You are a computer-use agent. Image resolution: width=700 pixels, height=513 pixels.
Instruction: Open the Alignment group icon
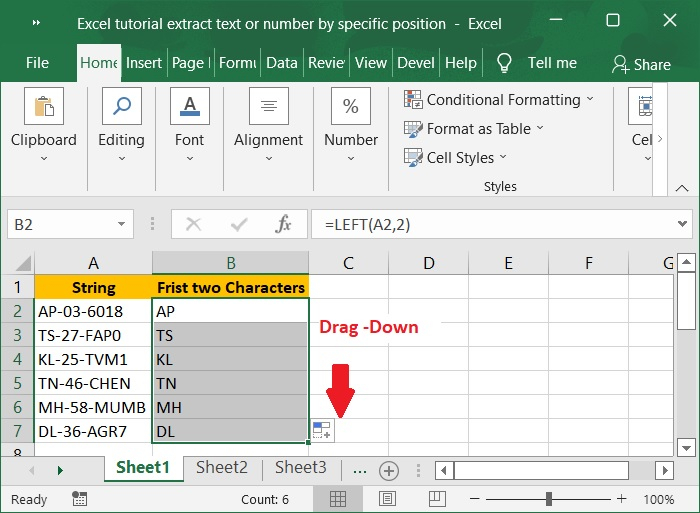point(268,107)
